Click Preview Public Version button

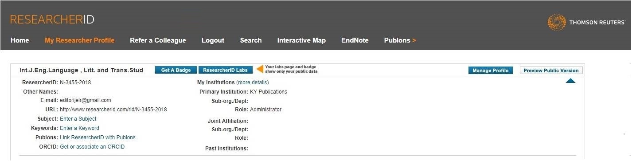pos(551,71)
